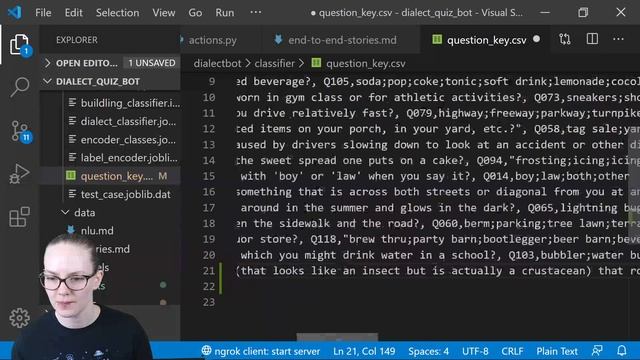640x360 pixels.
Task: Click ngrok client: start server status item
Action: 261,351
